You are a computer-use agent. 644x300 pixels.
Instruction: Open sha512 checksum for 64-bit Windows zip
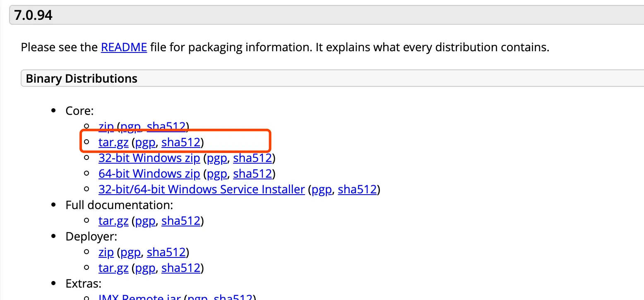click(x=252, y=174)
